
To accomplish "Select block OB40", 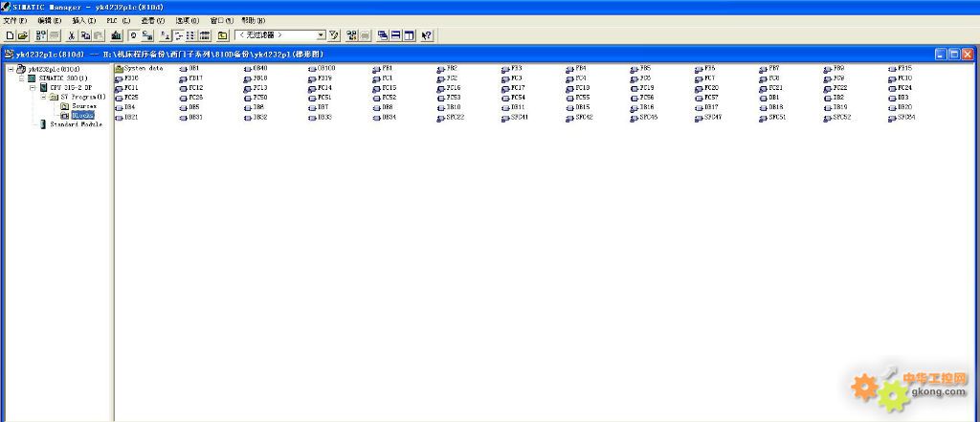I will pyautogui.click(x=255, y=68).
